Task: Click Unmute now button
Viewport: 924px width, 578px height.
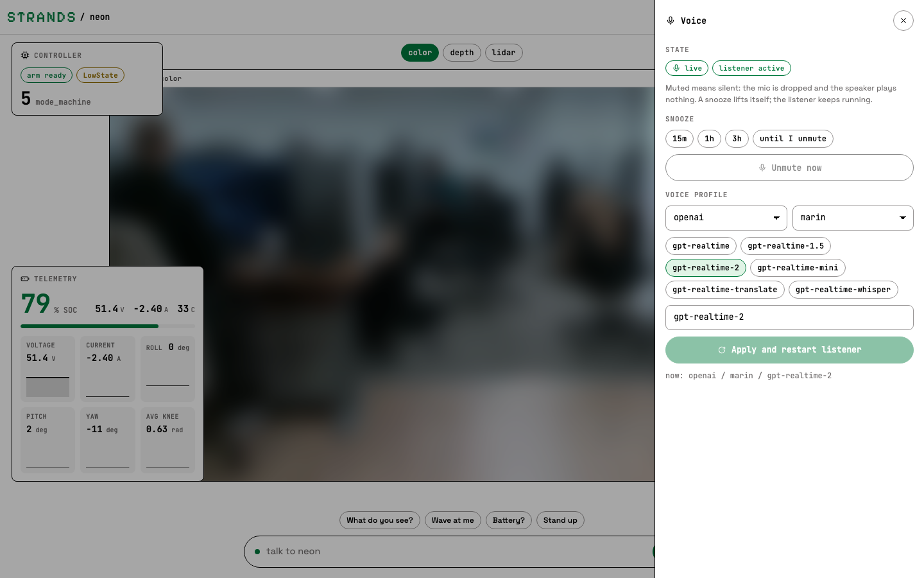Action: pyautogui.click(x=789, y=168)
